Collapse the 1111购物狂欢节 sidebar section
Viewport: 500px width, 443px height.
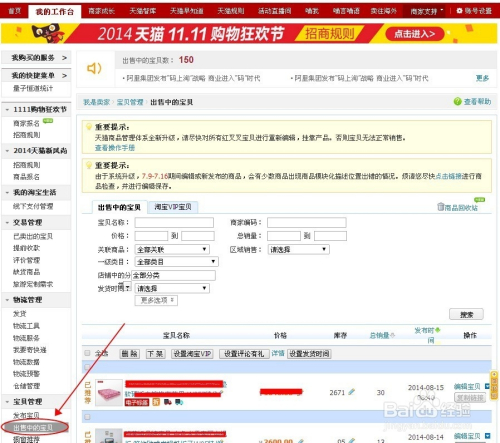(7, 109)
